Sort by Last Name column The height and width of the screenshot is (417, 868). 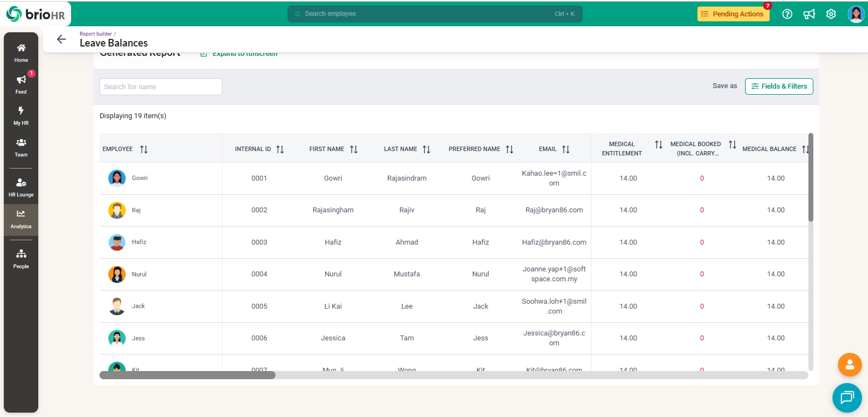coord(426,149)
